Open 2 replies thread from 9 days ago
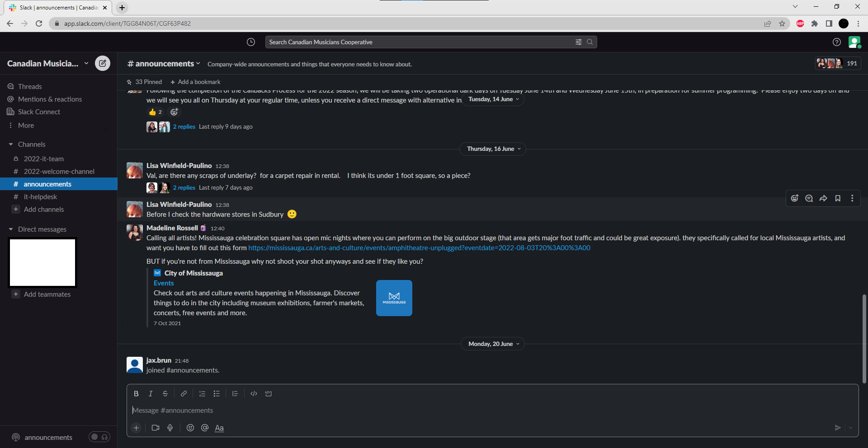The width and height of the screenshot is (868, 448). click(x=184, y=127)
